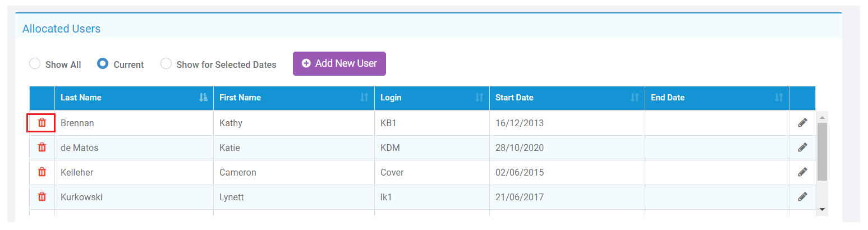Click trash icon for de Matos

(42, 148)
